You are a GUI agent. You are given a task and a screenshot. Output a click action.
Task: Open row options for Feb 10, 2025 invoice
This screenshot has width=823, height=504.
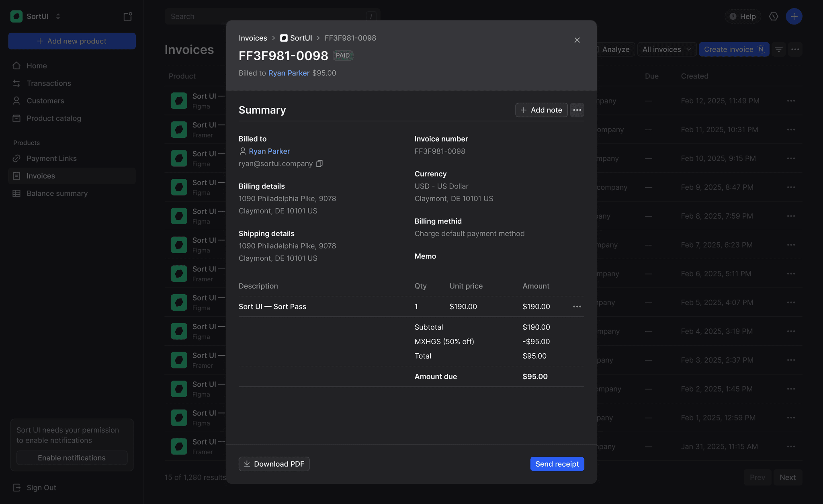coord(791,158)
